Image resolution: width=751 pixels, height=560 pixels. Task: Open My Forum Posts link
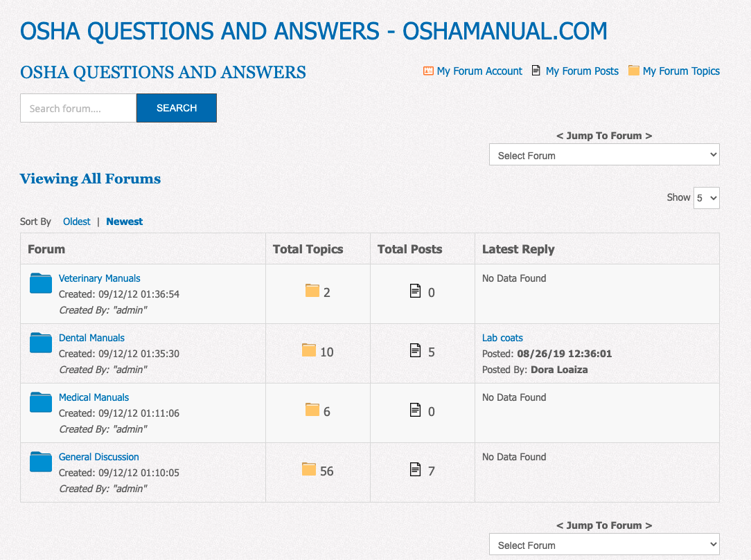tap(583, 71)
